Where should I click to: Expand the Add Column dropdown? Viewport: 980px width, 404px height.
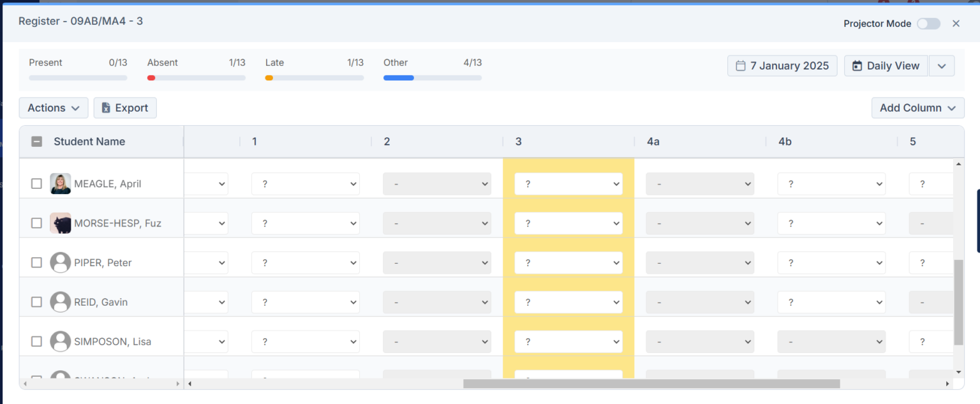(x=917, y=107)
